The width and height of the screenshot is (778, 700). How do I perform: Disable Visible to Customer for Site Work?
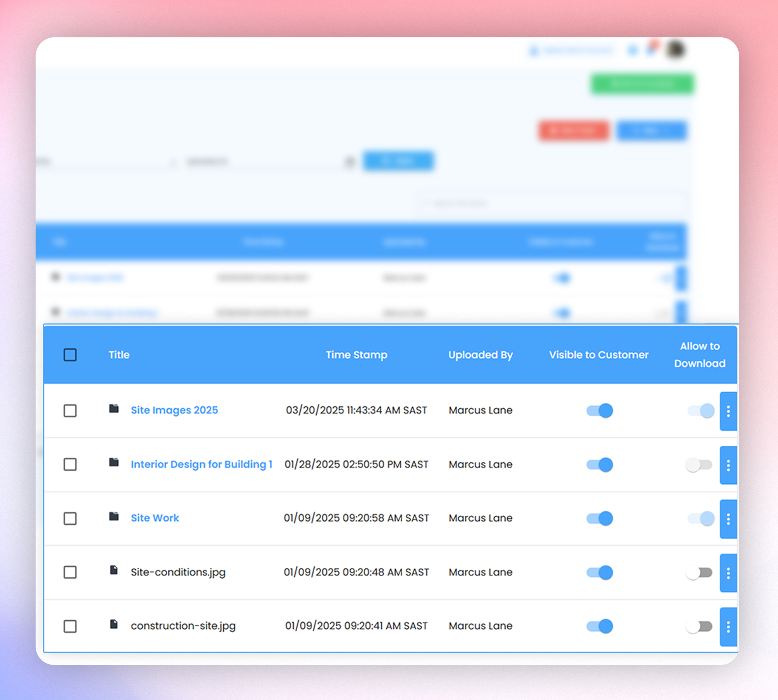(599, 518)
